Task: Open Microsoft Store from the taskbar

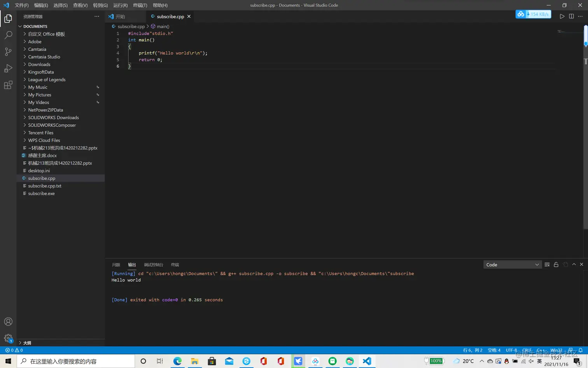Action: pyautogui.click(x=212, y=361)
